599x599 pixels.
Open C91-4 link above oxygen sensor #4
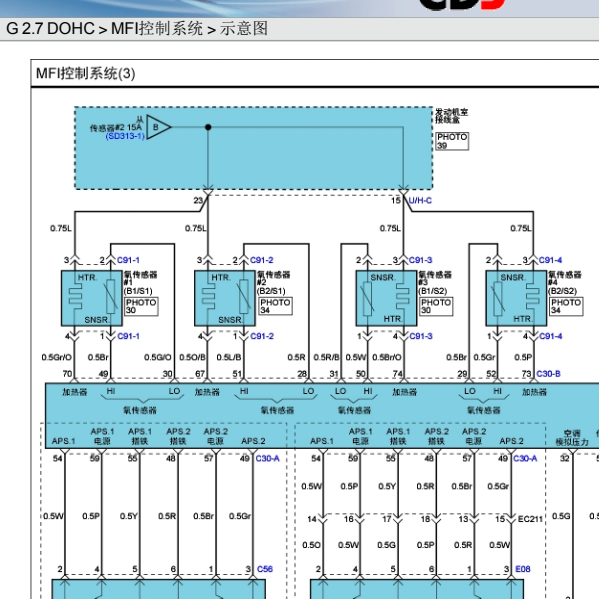click(550, 260)
